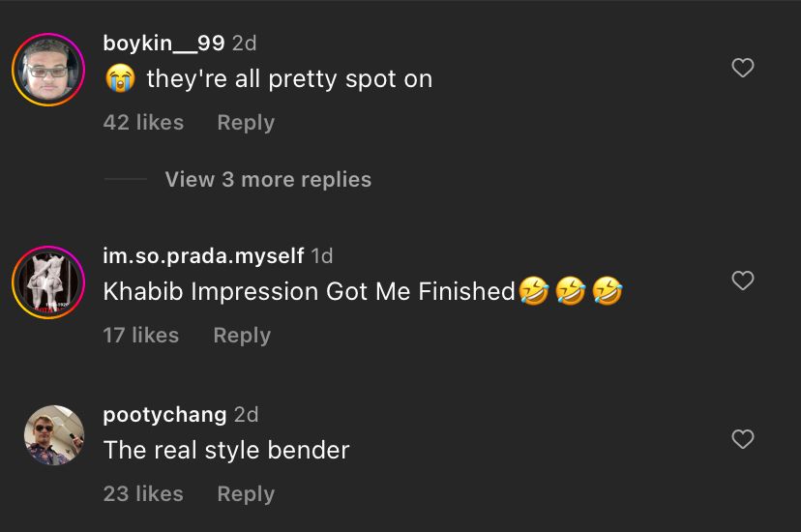Open the '23 likes' list
801x532 pixels.
coord(143,494)
